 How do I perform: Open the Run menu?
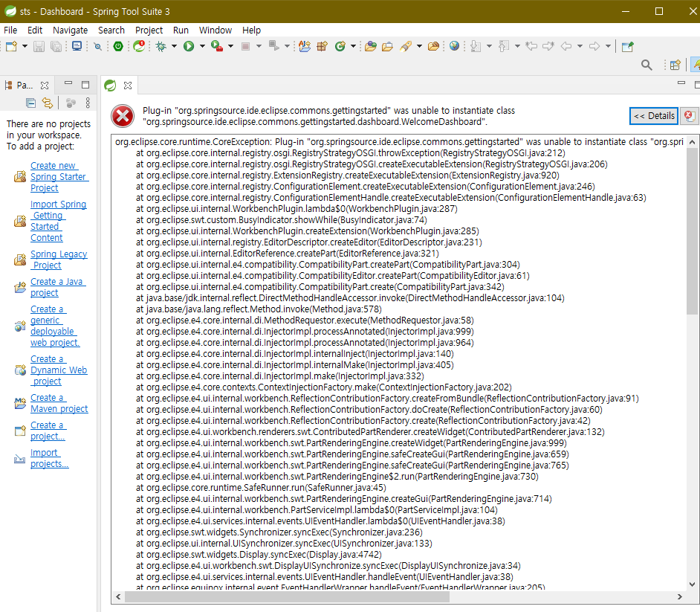[x=181, y=30]
